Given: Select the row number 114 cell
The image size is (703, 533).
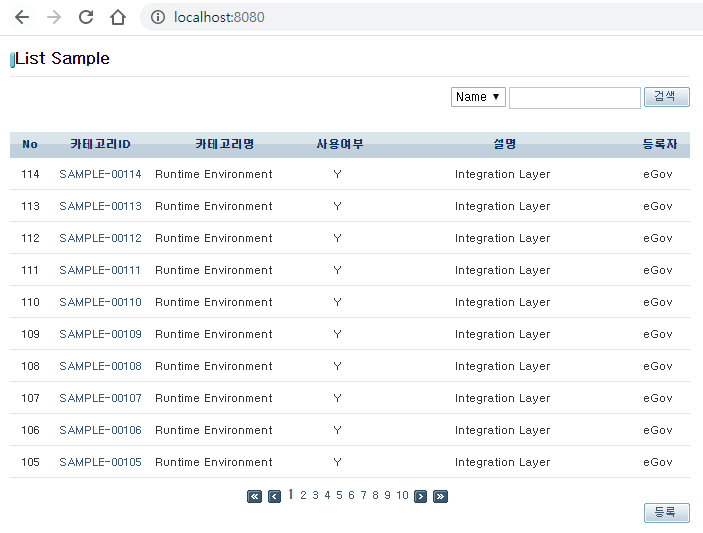Looking at the screenshot, I should tap(30, 174).
